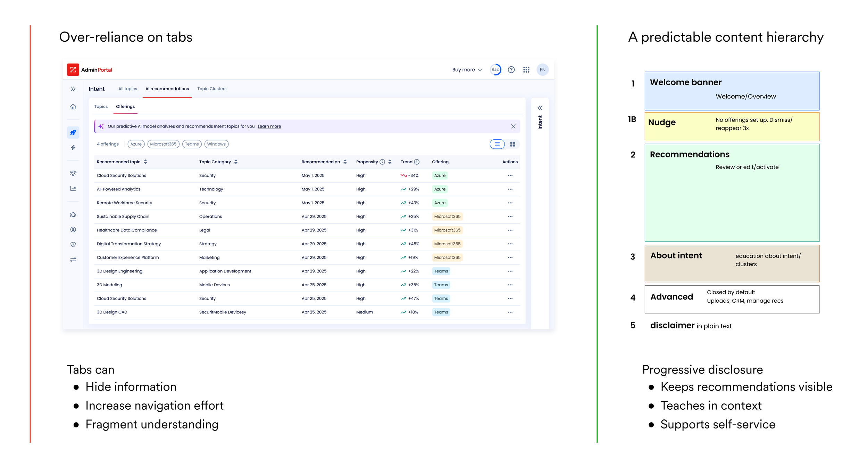Image resolution: width=868 pixels, height=458 pixels.
Task: Select the rocket icon in sidebar
Action: (73, 132)
